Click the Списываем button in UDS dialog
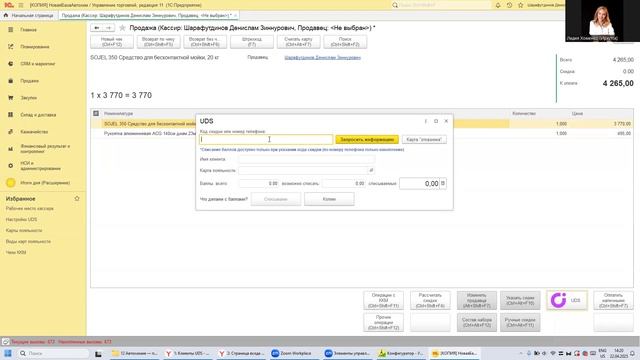Viewport: 640px width, 360px height. click(276, 199)
